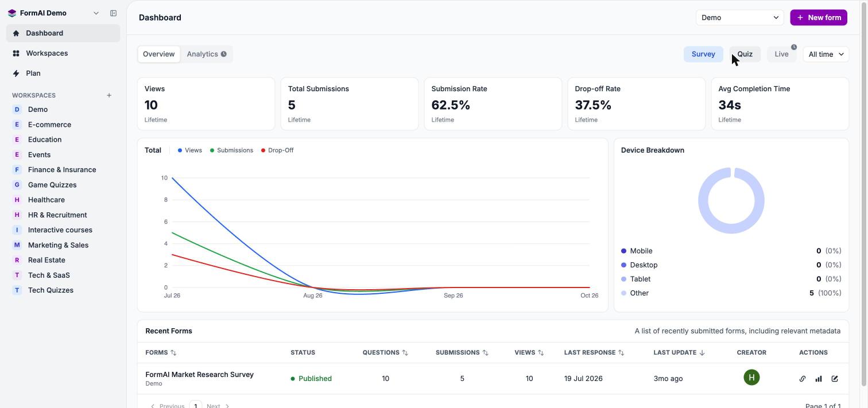Viewport: 868px width, 408px height.
Task: Click the Drop-off Rate stat card
Action: coord(637,104)
